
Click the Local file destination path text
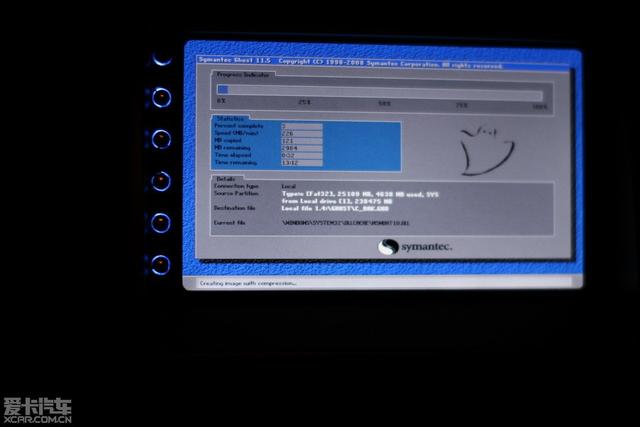click(x=335, y=209)
